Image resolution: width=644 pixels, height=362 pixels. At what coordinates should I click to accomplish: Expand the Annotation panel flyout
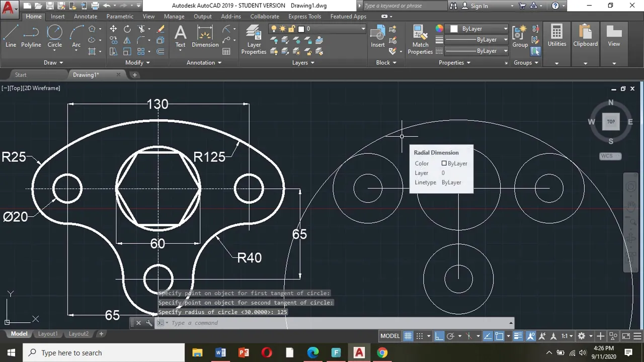[x=204, y=63]
